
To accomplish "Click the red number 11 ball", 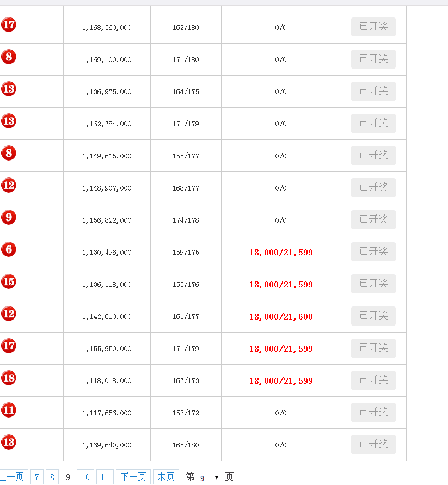I will point(9,410).
